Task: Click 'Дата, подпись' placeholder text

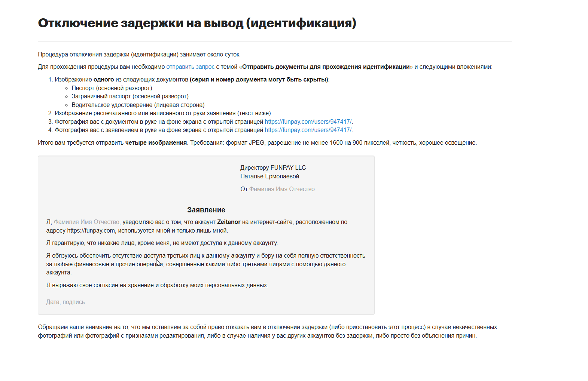Action: (65, 302)
